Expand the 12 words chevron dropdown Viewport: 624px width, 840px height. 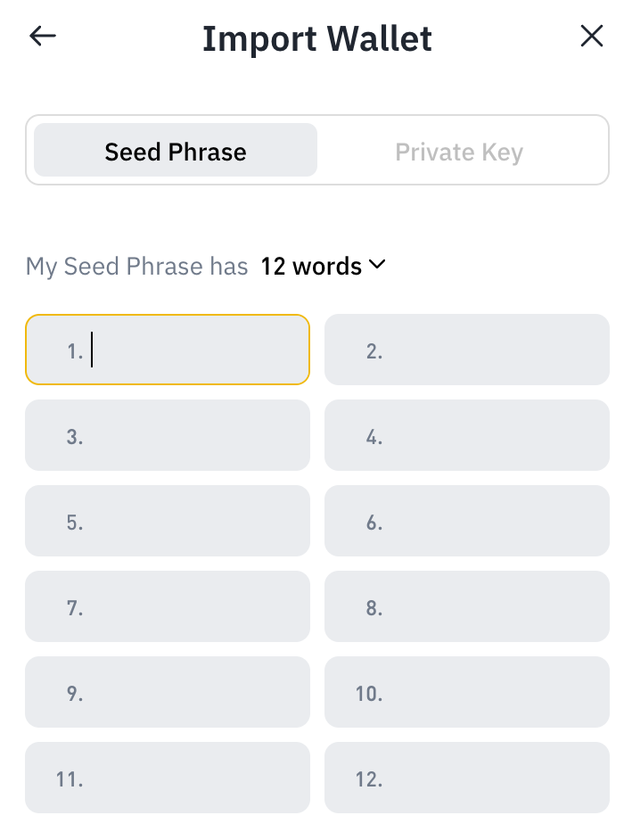click(377, 264)
